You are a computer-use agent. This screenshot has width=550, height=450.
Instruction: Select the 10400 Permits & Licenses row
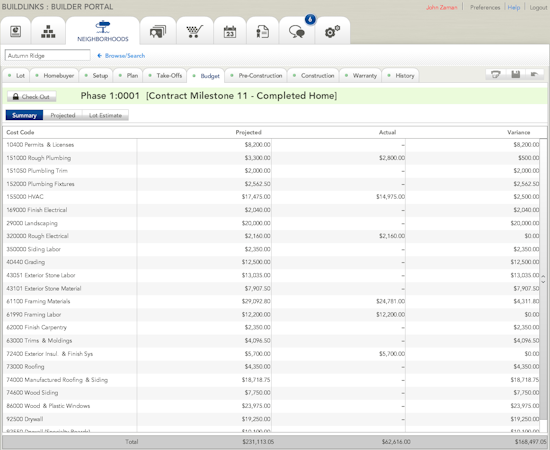271,145
